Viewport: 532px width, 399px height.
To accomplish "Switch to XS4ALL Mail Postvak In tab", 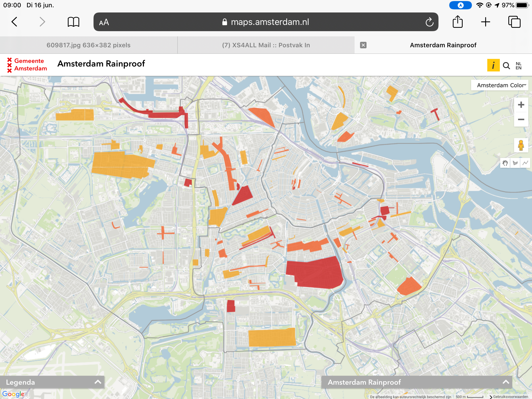I will [x=266, y=45].
